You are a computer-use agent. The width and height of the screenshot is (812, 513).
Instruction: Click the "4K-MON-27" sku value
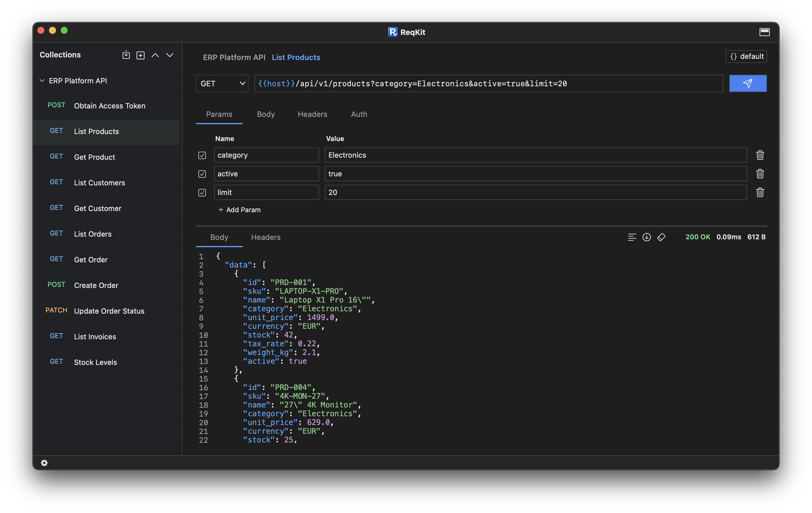(x=300, y=396)
